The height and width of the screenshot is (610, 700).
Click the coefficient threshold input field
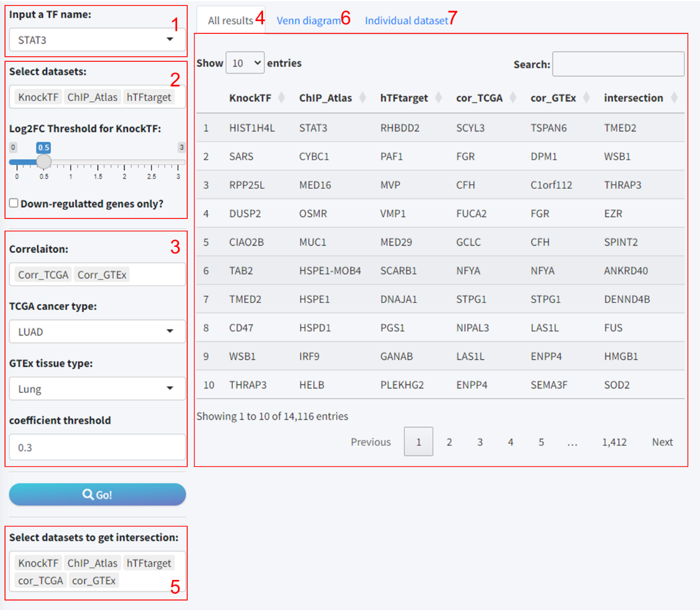pos(98,447)
